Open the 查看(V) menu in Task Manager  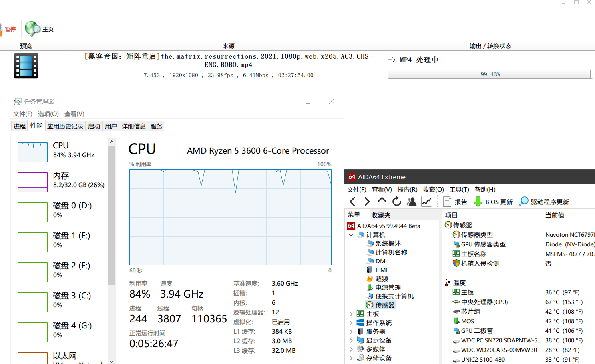(x=74, y=114)
